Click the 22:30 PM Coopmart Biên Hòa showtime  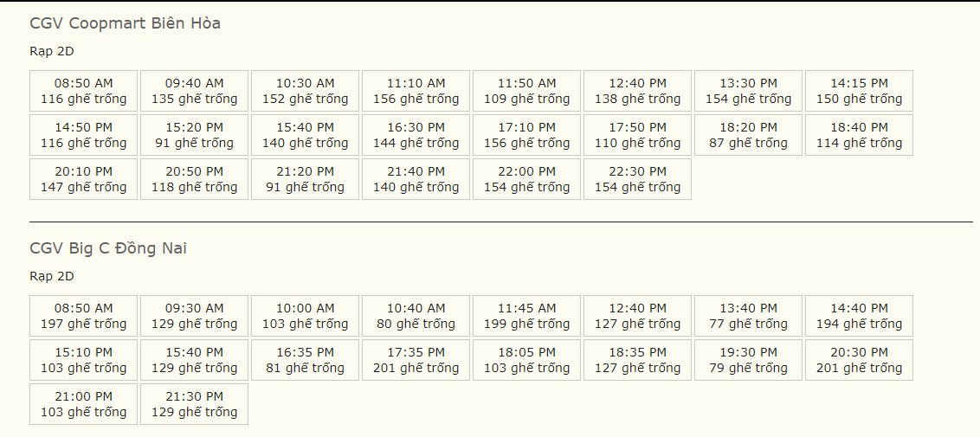pyautogui.click(x=637, y=179)
